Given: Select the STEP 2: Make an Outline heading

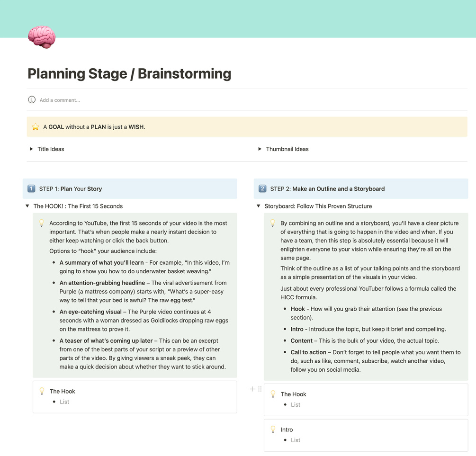Looking at the screenshot, I should (327, 189).
